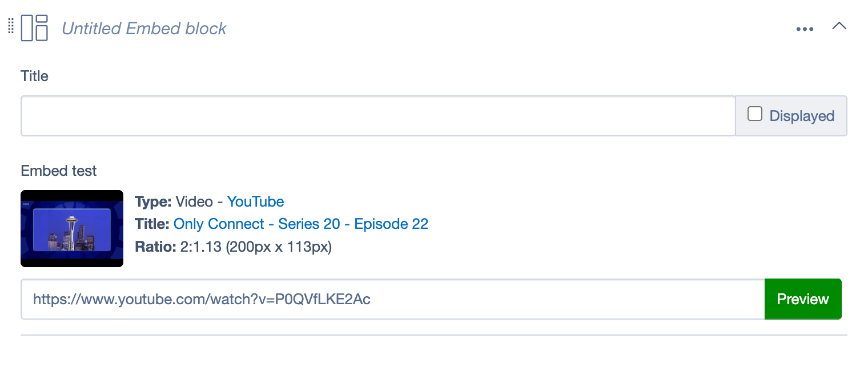The width and height of the screenshot is (868, 371).
Task: Click the Embed block layout icon
Action: point(34,28)
